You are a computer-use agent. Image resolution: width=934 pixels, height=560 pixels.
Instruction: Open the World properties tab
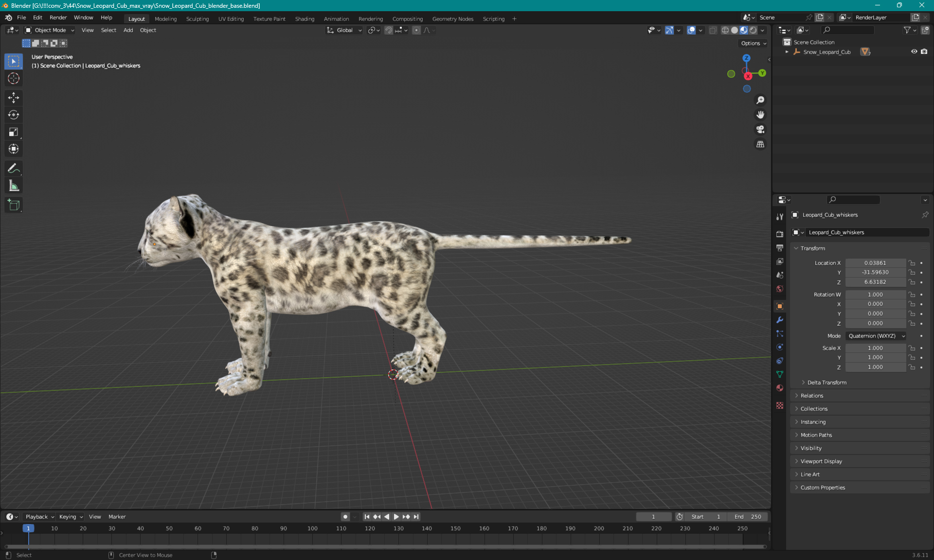(780, 289)
